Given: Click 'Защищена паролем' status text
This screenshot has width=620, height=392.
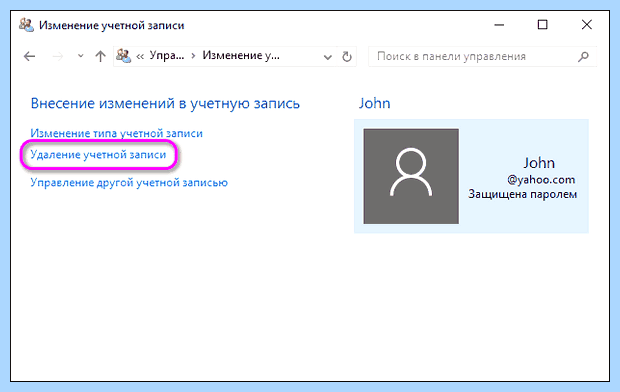Looking at the screenshot, I should 523,194.
